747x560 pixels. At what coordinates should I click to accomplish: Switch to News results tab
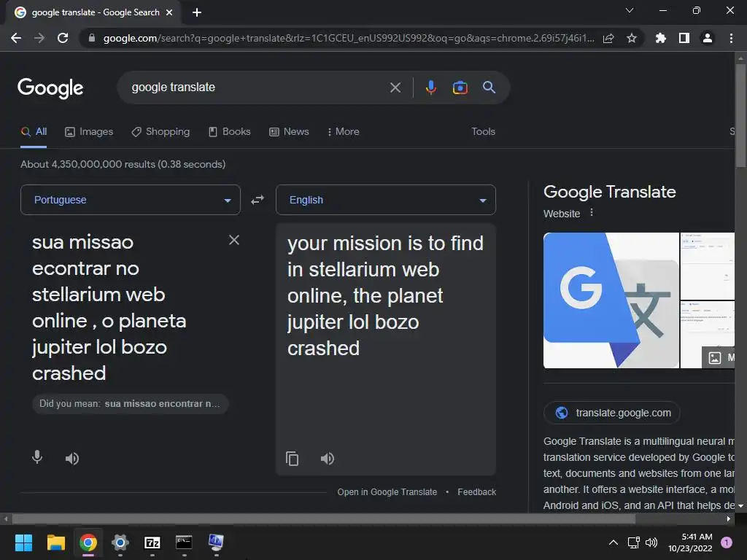[x=289, y=131]
